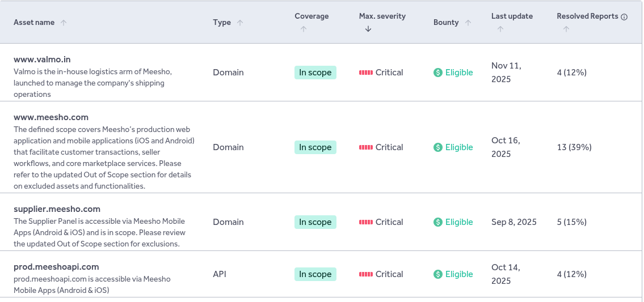Toggle Max. severity sort arrow
644x302 pixels.
(368, 29)
